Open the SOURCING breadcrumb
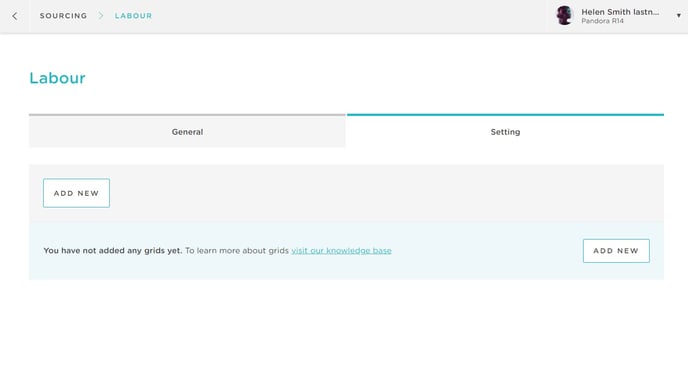The width and height of the screenshot is (688, 371). click(x=63, y=16)
